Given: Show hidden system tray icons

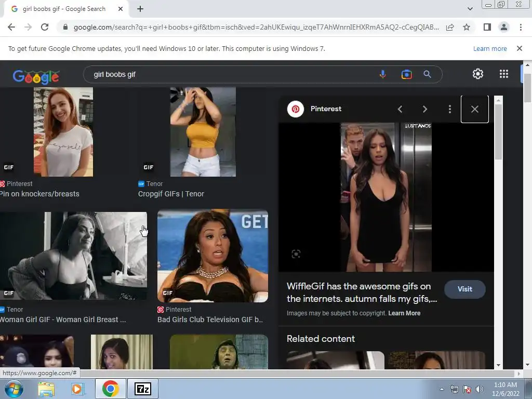Looking at the screenshot, I should click(442, 389).
